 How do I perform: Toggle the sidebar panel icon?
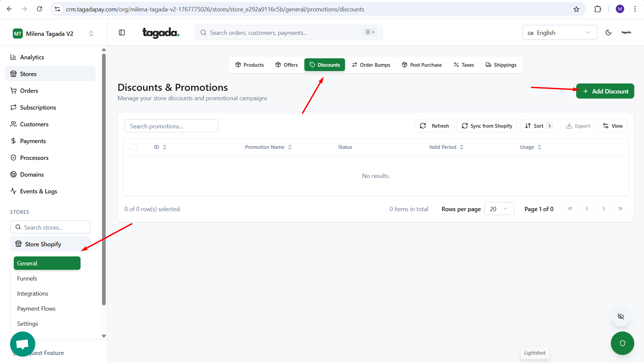pyautogui.click(x=122, y=33)
